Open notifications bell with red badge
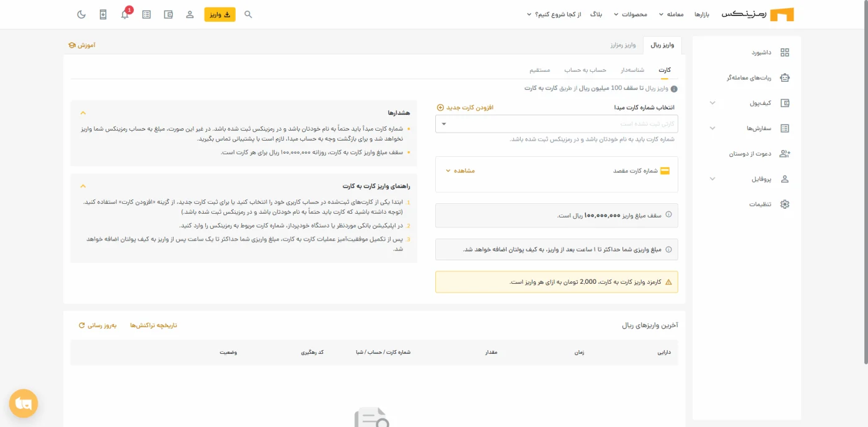Image resolution: width=868 pixels, height=427 pixels. [125, 14]
